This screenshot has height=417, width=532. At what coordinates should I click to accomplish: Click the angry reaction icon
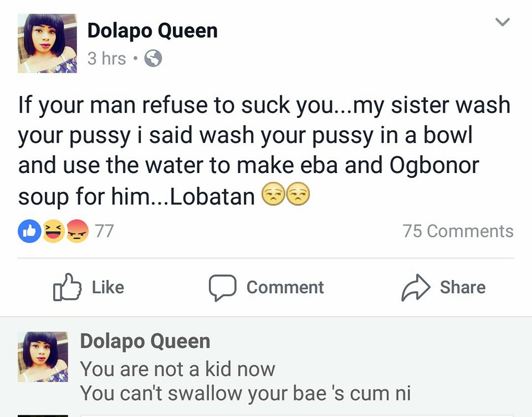click(x=77, y=231)
